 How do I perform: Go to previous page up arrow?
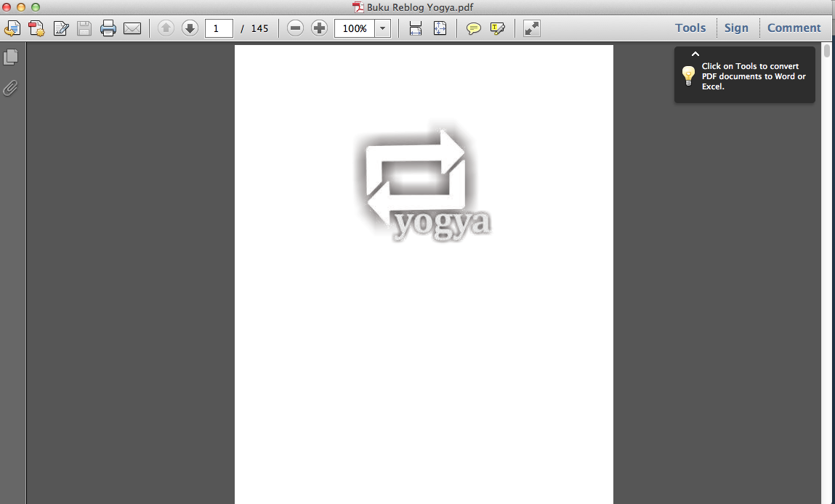pos(166,28)
